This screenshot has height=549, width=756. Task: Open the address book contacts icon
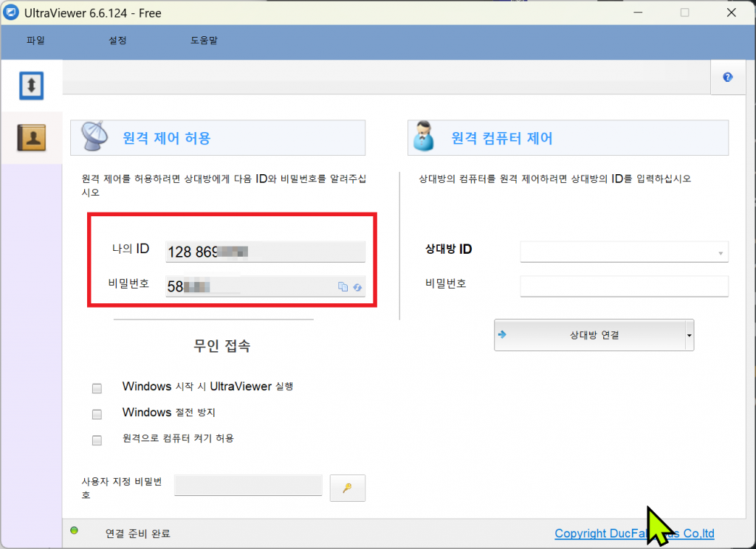coord(31,138)
